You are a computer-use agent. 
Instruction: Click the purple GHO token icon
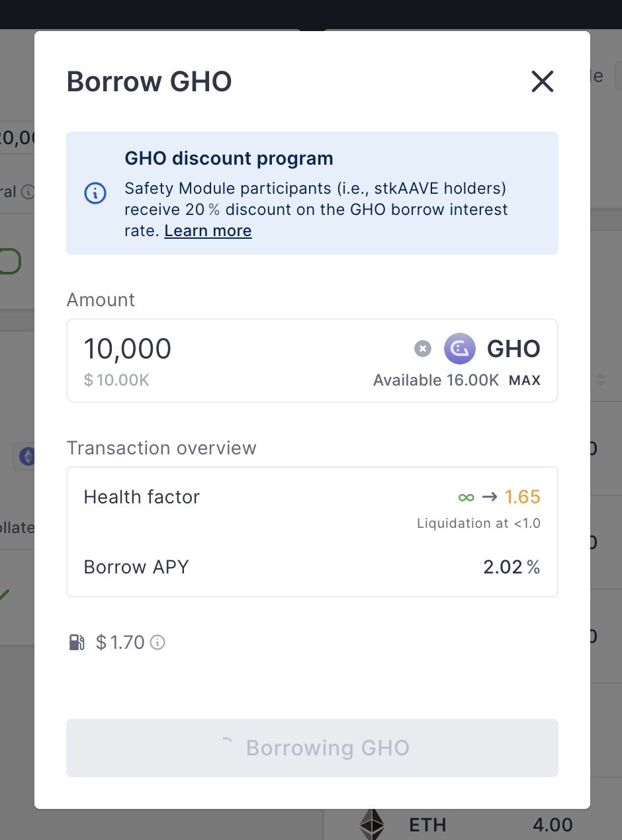[x=460, y=349]
